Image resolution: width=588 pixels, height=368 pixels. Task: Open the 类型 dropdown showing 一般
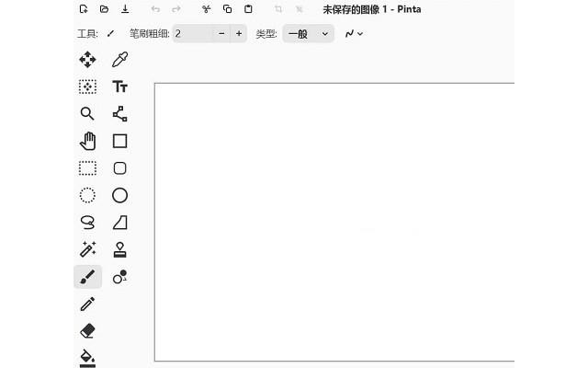309,34
